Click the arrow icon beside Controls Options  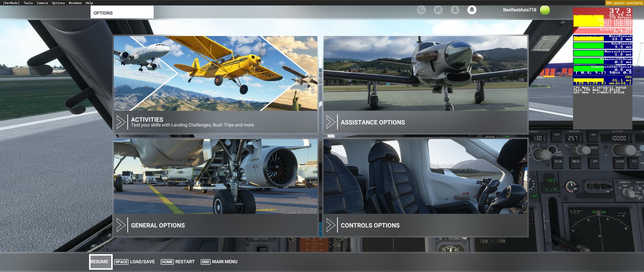(330, 225)
